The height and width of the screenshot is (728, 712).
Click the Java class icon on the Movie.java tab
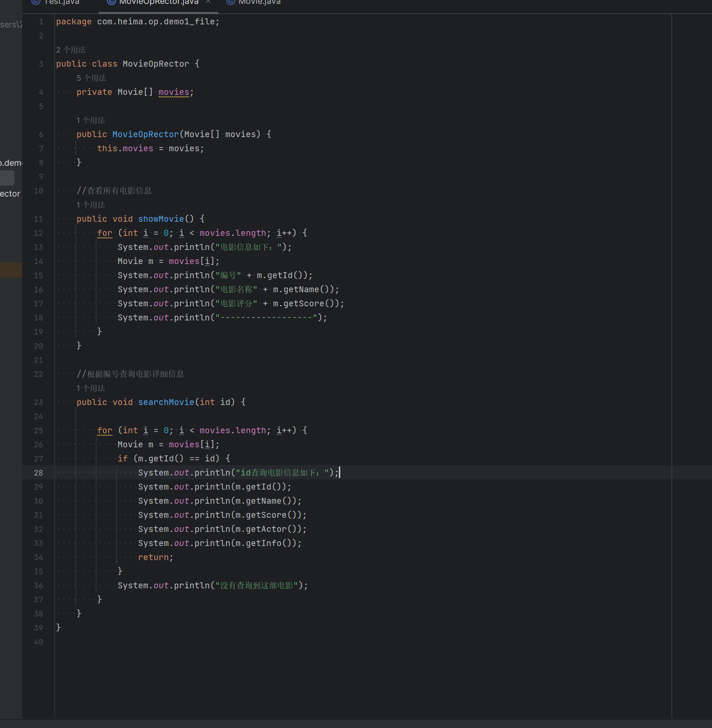tap(231, 2)
